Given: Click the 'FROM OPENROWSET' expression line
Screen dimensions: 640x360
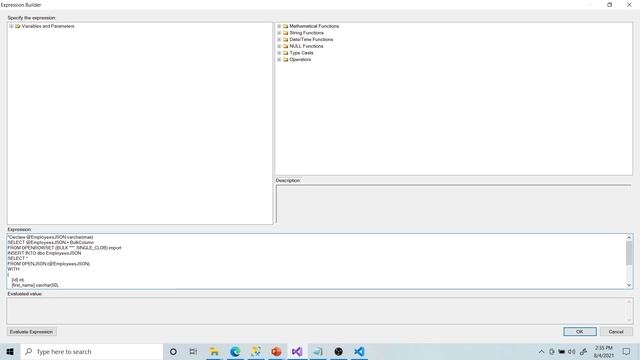Looking at the screenshot, I should point(64,248).
